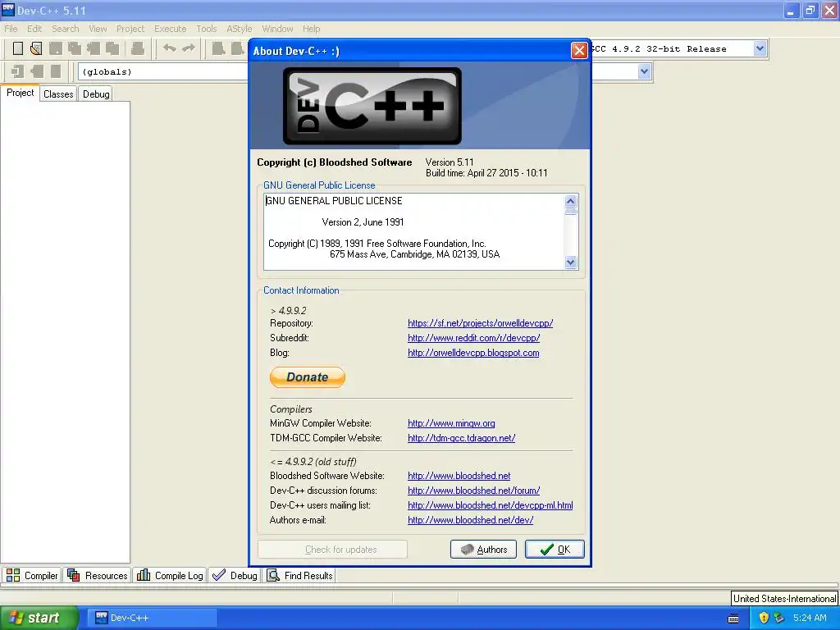
Task: Open the sf.net orwelldevcpp repository link
Action: (x=480, y=323)
